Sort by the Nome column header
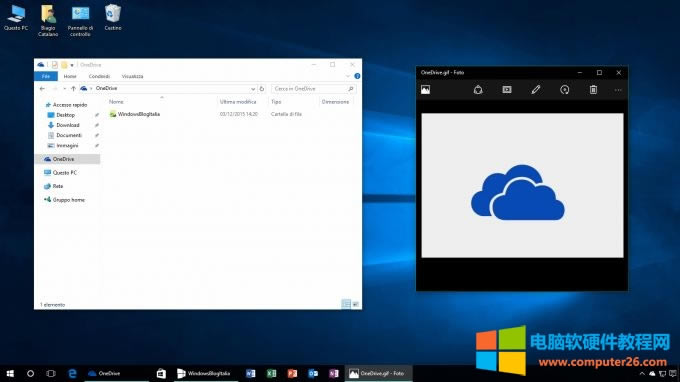Viewport: 680px width, 382px height. pyautogui.click(x=116, y=101)
